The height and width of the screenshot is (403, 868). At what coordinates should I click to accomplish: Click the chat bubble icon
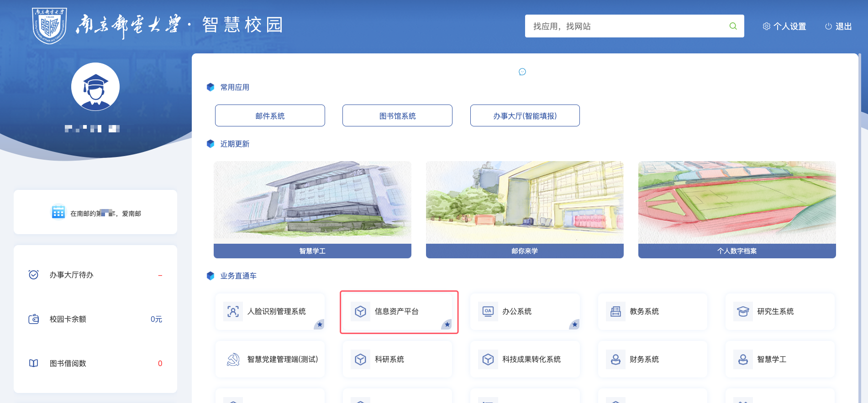pos(522,72)
